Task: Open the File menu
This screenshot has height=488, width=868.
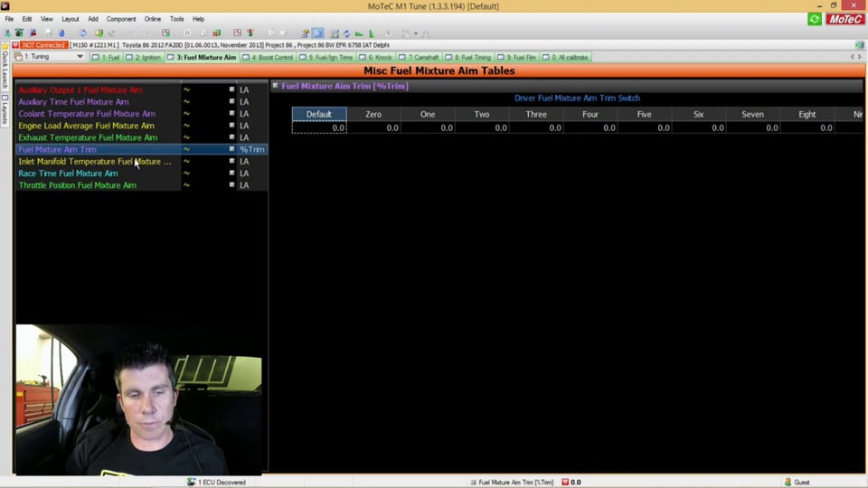Action: 9,19
